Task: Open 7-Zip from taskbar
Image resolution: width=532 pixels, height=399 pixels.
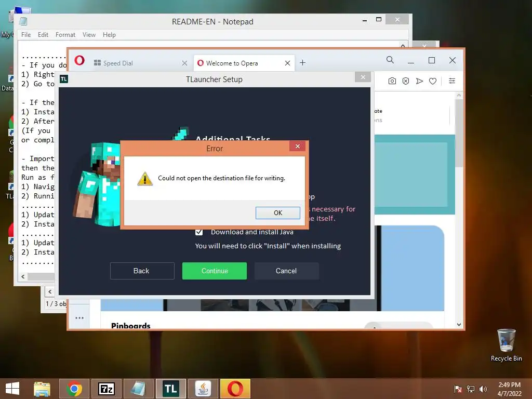Action: pyautogui.click(x=107, y=389)
